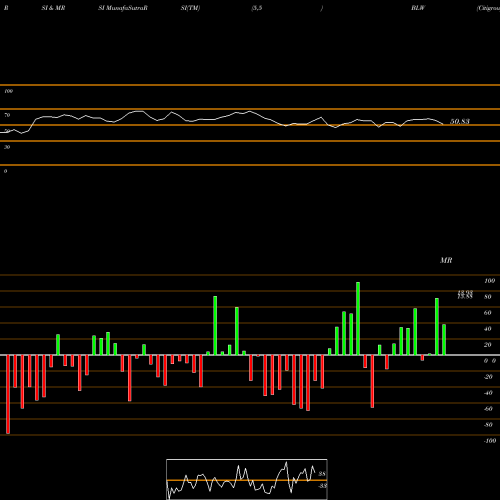Click the tallest green bar reaching near 100
Viewport: 500px width, 500px height.
(358, 319)
